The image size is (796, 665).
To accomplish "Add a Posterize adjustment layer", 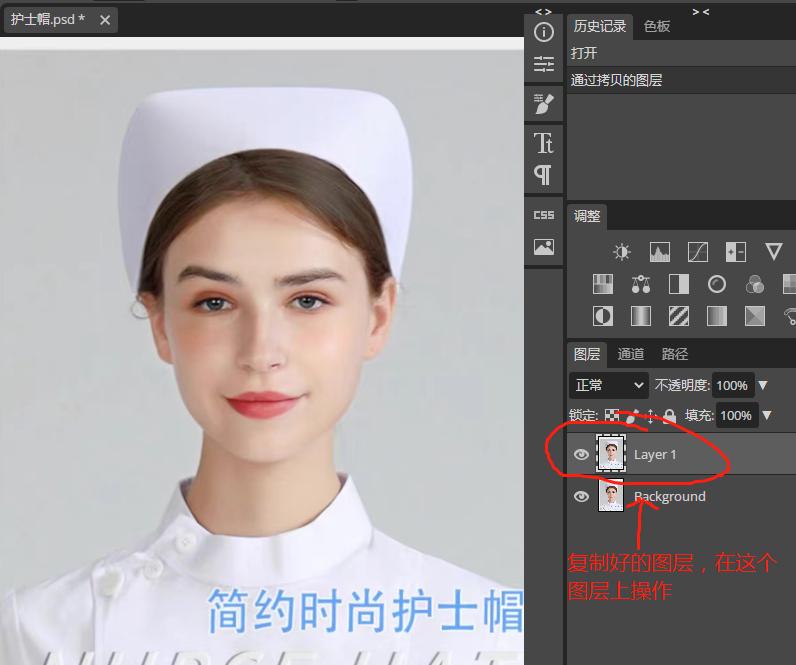I will pyautogui.click(x=641, y=316).
